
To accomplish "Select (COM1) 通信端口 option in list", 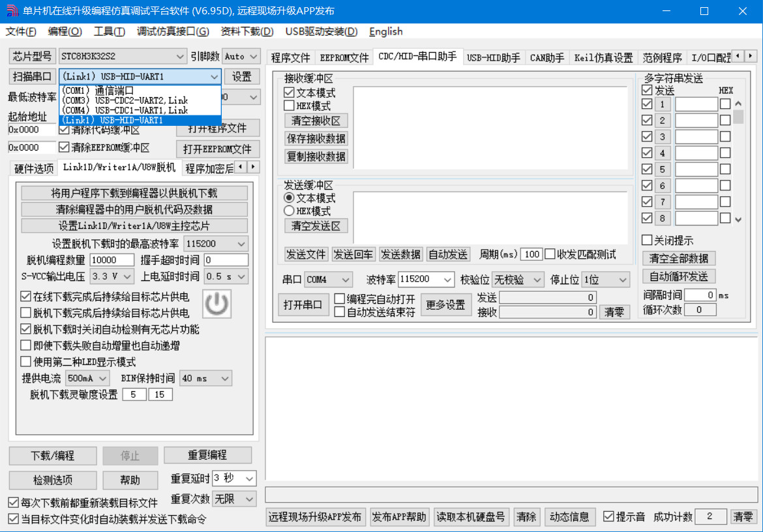I will pos(140,91).
